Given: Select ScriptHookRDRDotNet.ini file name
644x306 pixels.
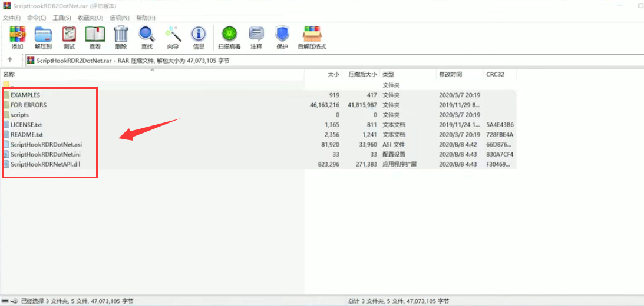Looking at the screenshot, I should coord(45,154).
